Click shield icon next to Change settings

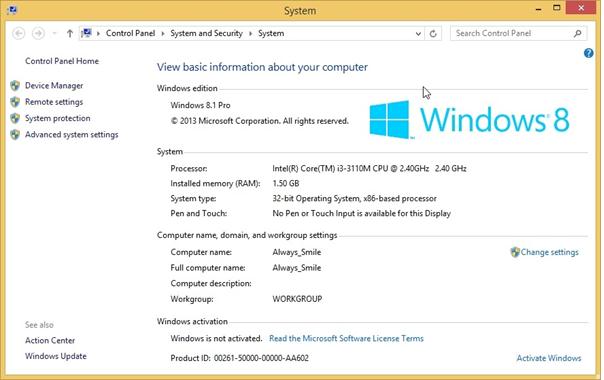(515, 252)
